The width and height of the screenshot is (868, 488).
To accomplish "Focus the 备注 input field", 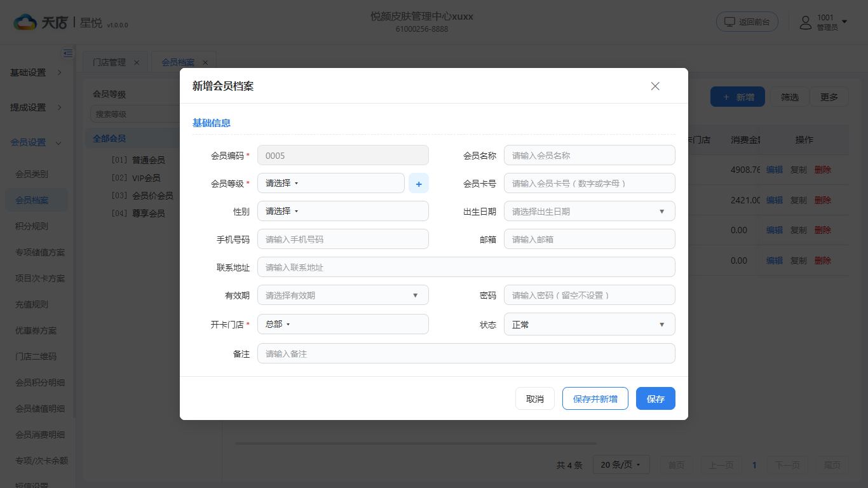I will tap(466, 353).
